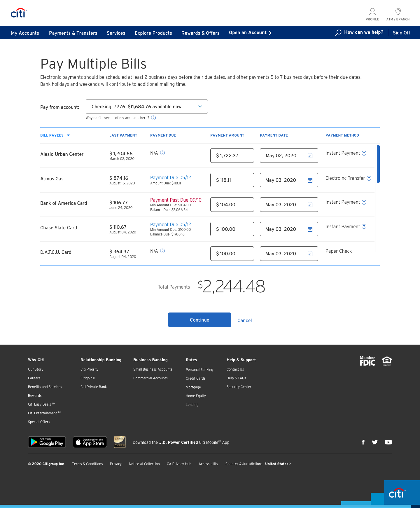
Task: Open Contact Us footer link
Action: (x=235, y=369)
